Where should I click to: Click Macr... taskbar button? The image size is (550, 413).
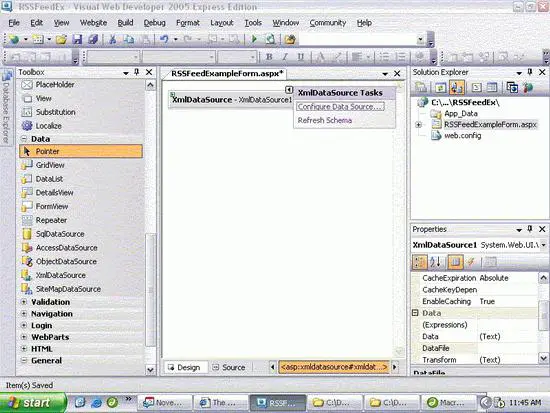(448, 402)
